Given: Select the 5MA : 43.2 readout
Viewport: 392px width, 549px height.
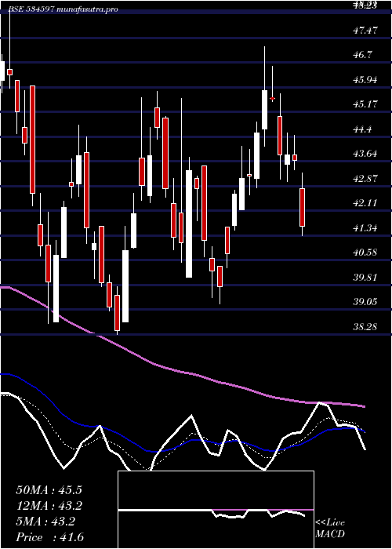Looking at the screenshot, I should tap(45, 522).
